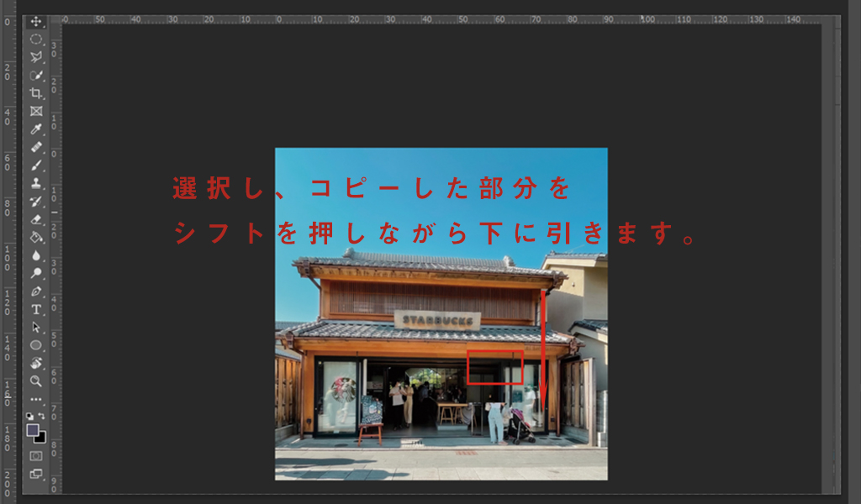
Task: Pick the Quick Selection tool
Action: (x=36, y=75)
